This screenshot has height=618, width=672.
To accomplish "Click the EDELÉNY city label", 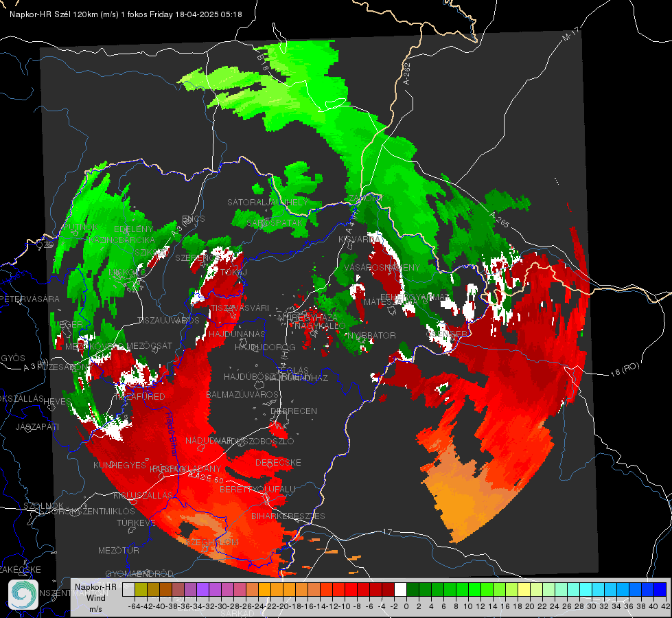I will tap(134, 229).
